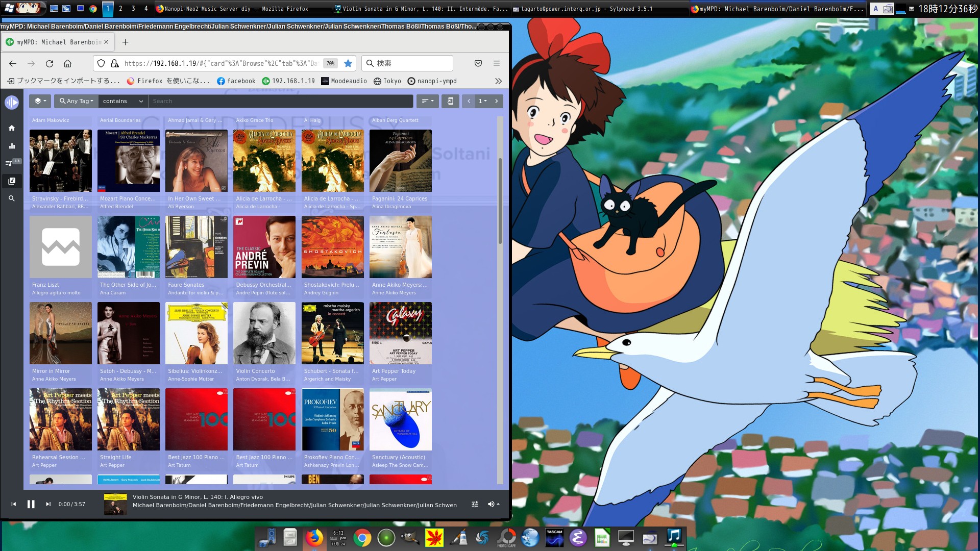
Task: Open the Playback statistics bar-chart icon
Action: 12,146
